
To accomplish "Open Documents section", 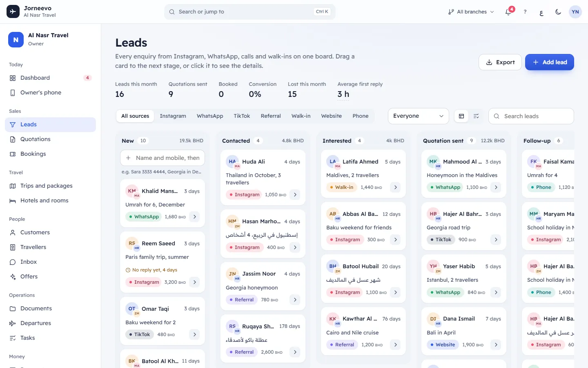I will point(50,308).
